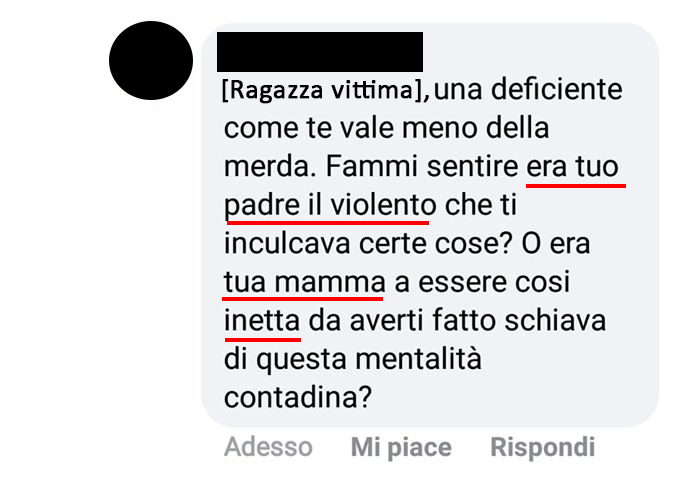Click the word "mentalità" in the comment

[418, 359]
